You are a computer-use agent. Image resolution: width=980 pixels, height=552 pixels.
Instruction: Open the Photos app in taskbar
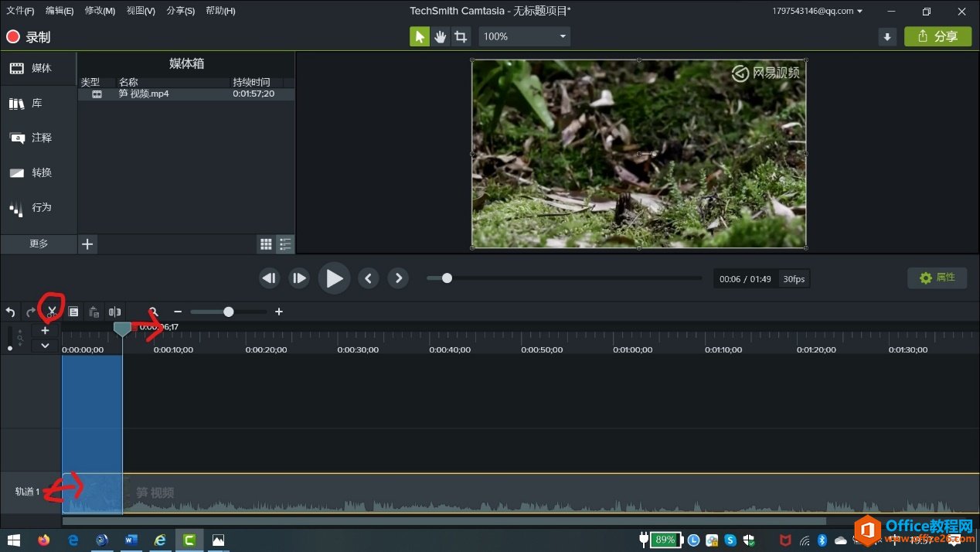[218, 540]
